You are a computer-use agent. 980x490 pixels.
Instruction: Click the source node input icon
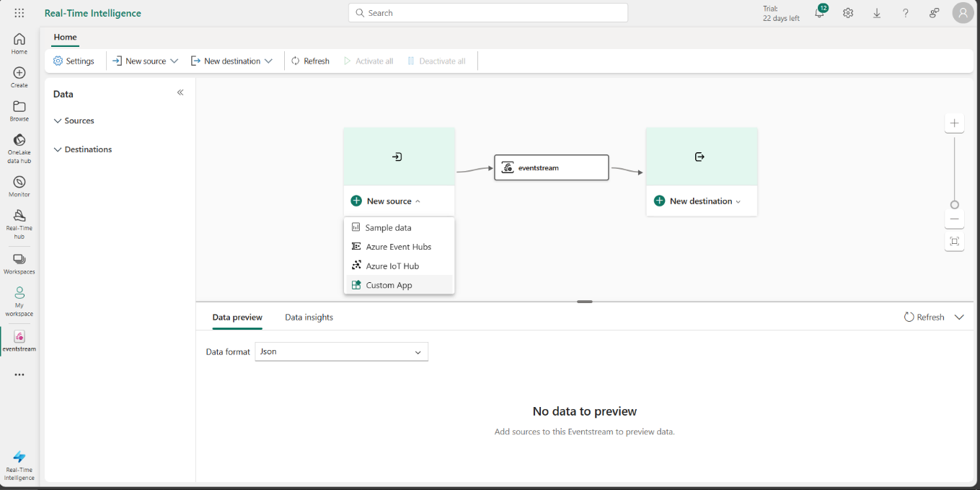397,157
